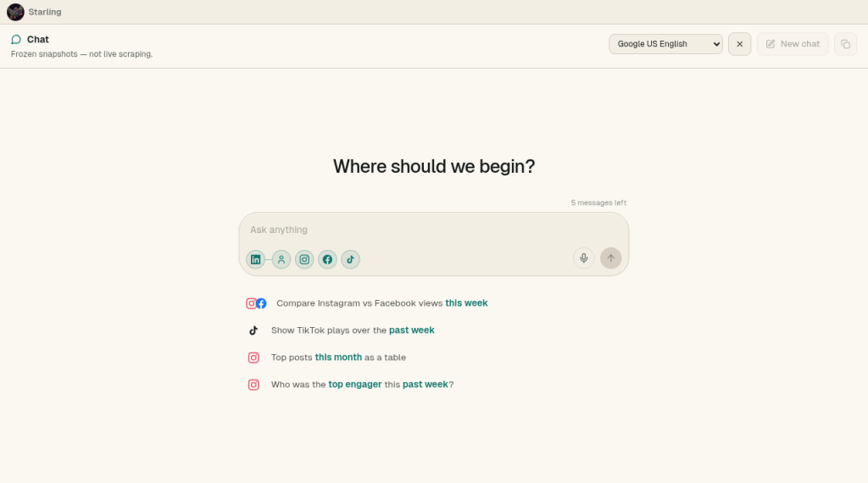Viewport: 868px width, 483px height.
Task: Click the '5 messages left' counter
Action: tap(599, 203)
